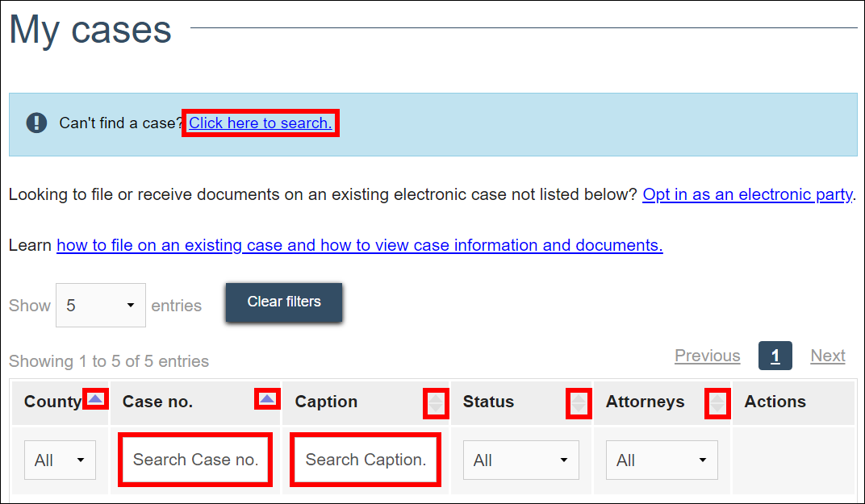This screenshot has height=504, width=865.
Task: Click the County column sort arrow
Action: pos(96,399)
